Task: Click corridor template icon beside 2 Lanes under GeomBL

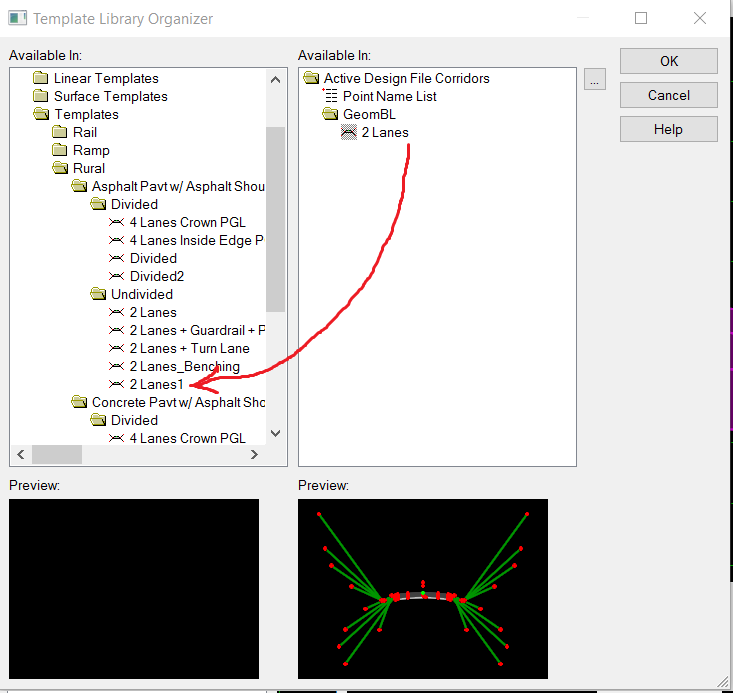Action: click(x=349, y=132)
